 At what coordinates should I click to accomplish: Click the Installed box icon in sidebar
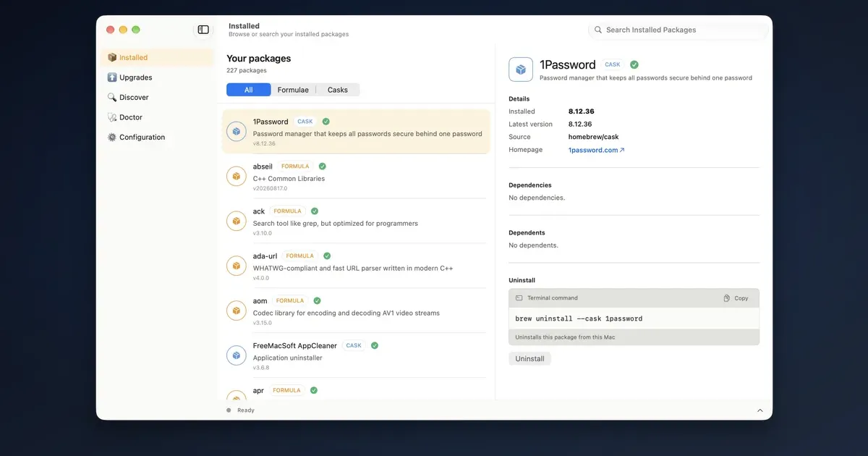[x=112, y=57]
